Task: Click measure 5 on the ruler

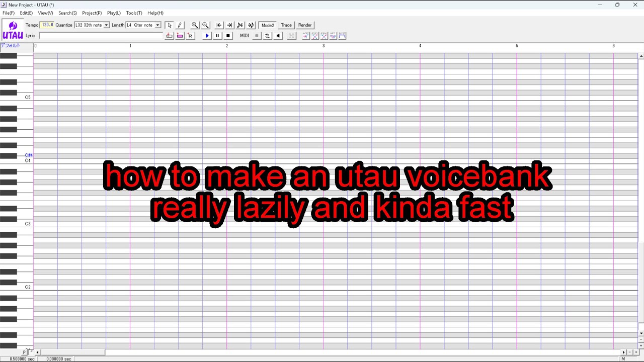Action: 517,46
